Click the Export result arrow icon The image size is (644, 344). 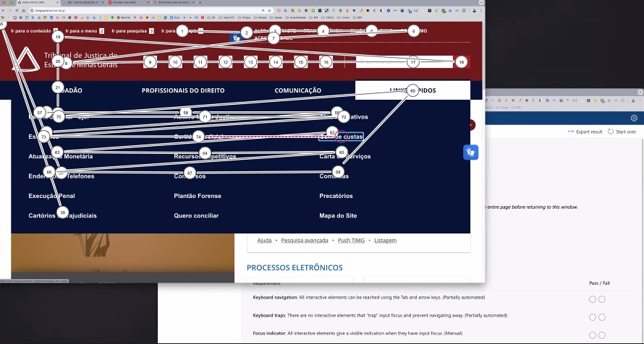[x=570, y=132]
